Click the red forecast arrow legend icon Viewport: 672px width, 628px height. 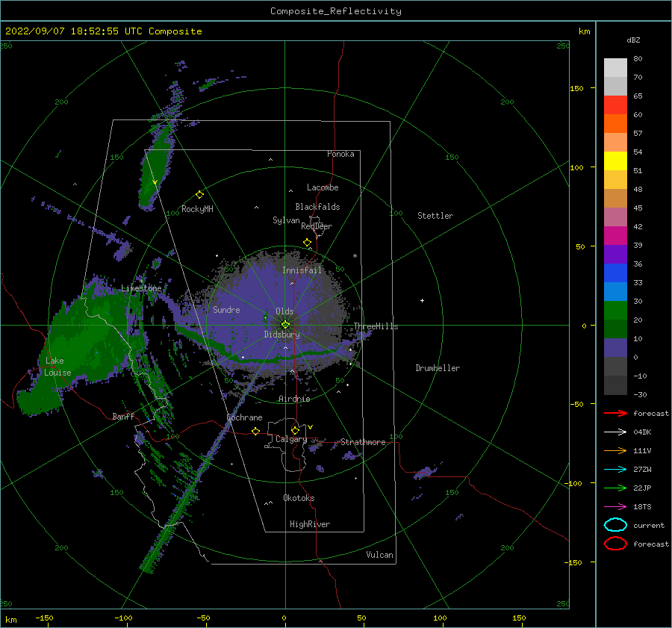615,413
